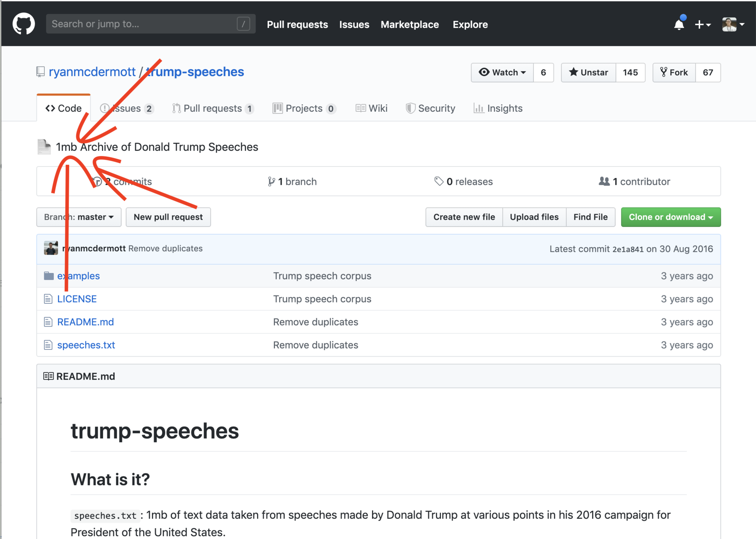Go to Marketplace in top navigation
This screenshot has width=756, height=539.
[410, 24]
